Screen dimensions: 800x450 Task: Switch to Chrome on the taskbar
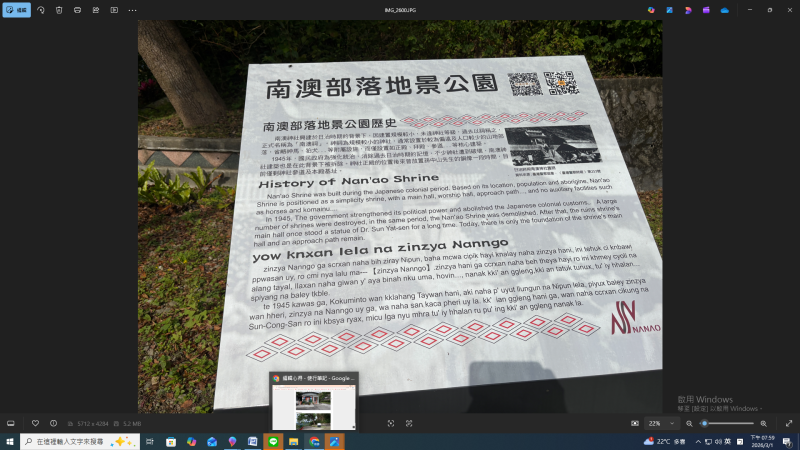point(314,442)
